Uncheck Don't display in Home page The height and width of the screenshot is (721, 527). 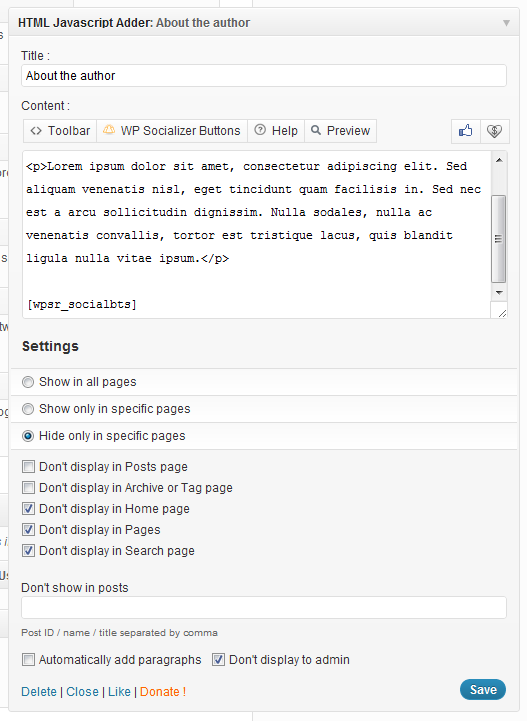tap(29, 509)
